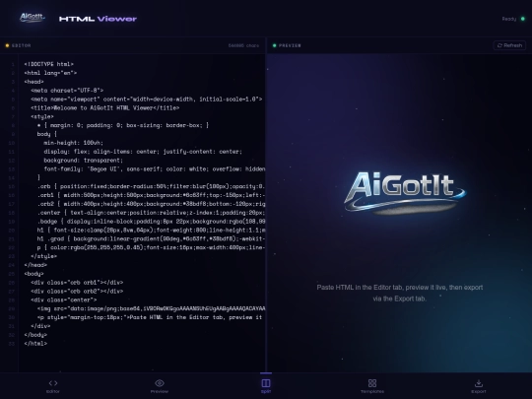Click the green Ready status dot

coord(523,19)
